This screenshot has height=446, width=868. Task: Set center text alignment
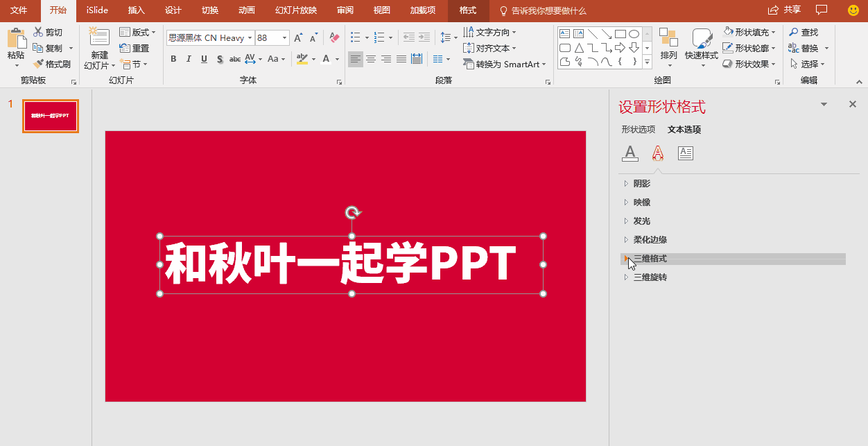371,59
